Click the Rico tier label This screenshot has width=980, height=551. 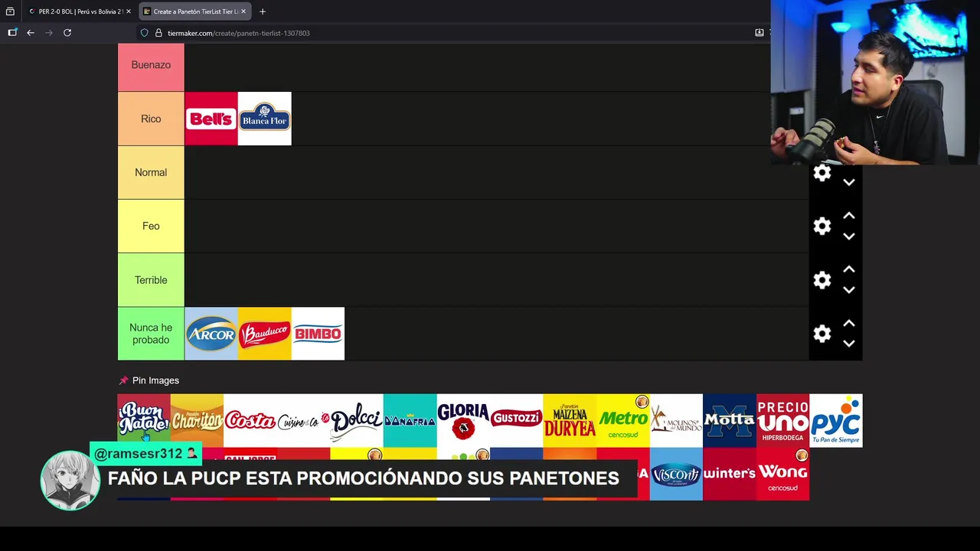(x=151, y=119)
